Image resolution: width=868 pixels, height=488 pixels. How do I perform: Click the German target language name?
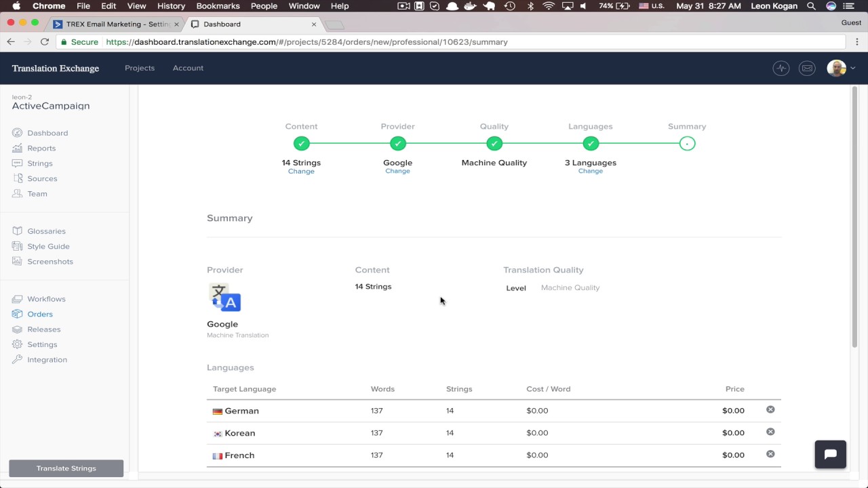pyautogui.click(x=241, y=411)
